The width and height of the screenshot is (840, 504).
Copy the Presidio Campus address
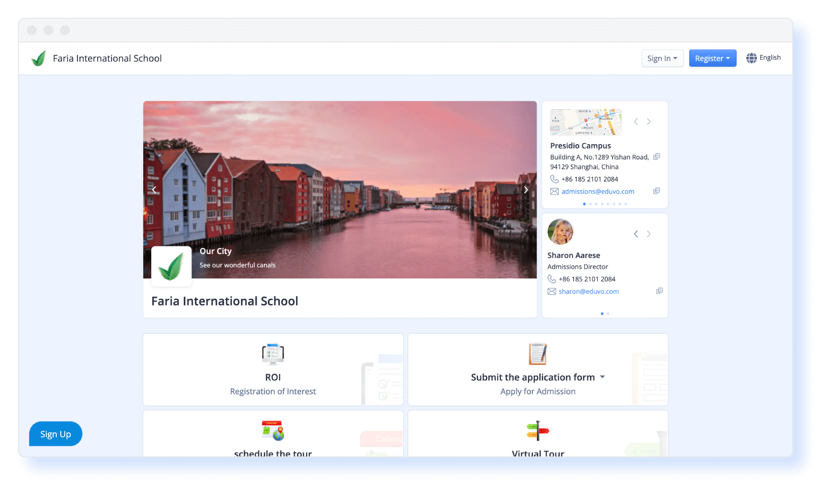click(657, 157)
